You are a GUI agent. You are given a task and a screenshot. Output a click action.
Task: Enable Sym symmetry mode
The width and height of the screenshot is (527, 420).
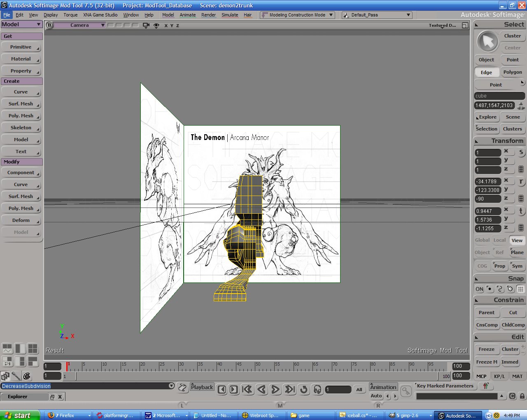517,266
